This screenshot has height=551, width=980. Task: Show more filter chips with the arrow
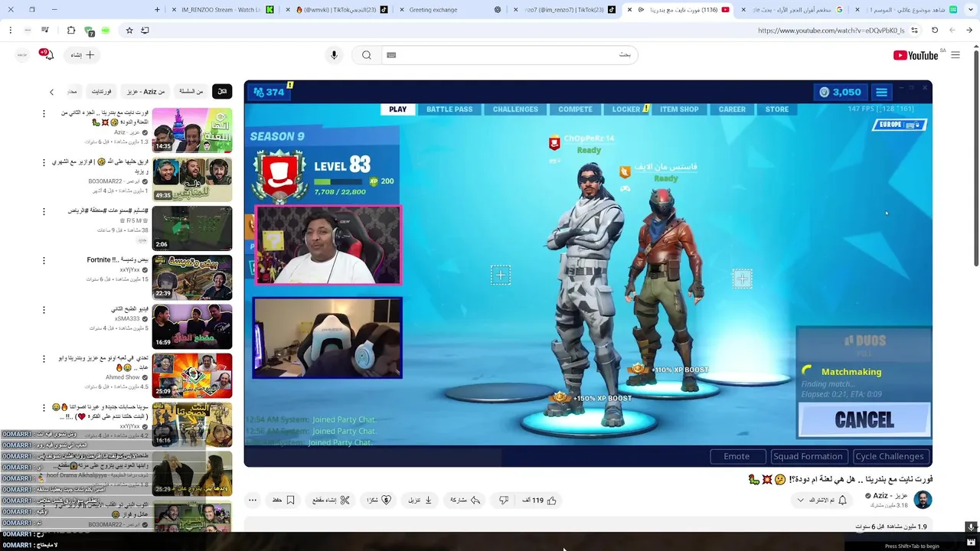51,92
